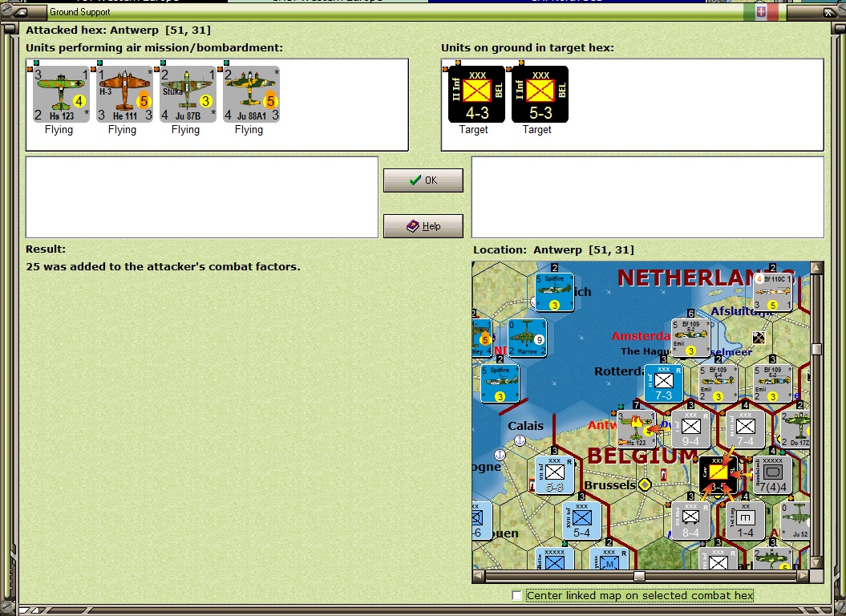Click Bf 109 E-2 counter with stack number 6
Viewport: 846px width, 616px height.
coord(690,338)
